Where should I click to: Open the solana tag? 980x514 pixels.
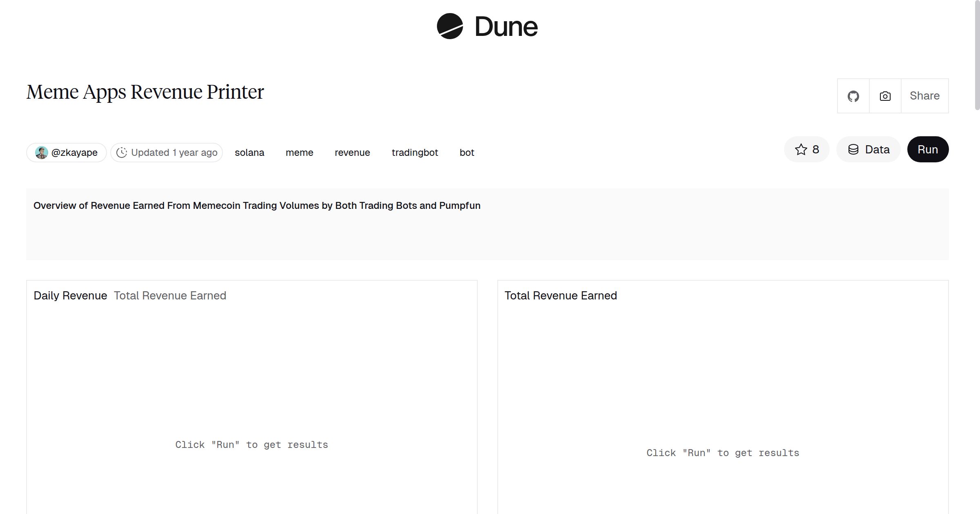[249, 152]
